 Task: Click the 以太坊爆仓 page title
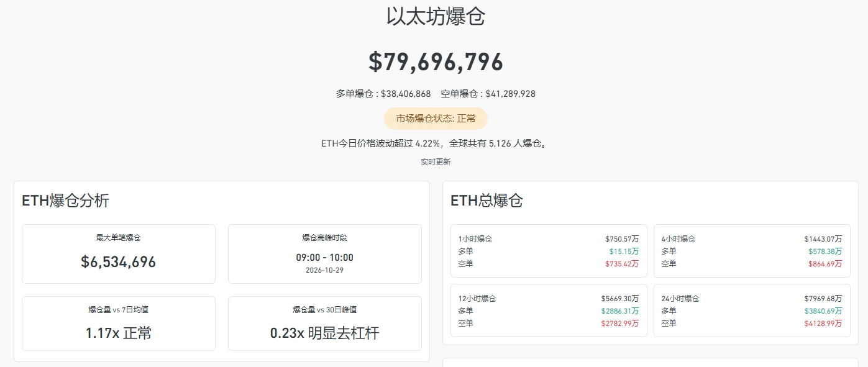(436, 17)
